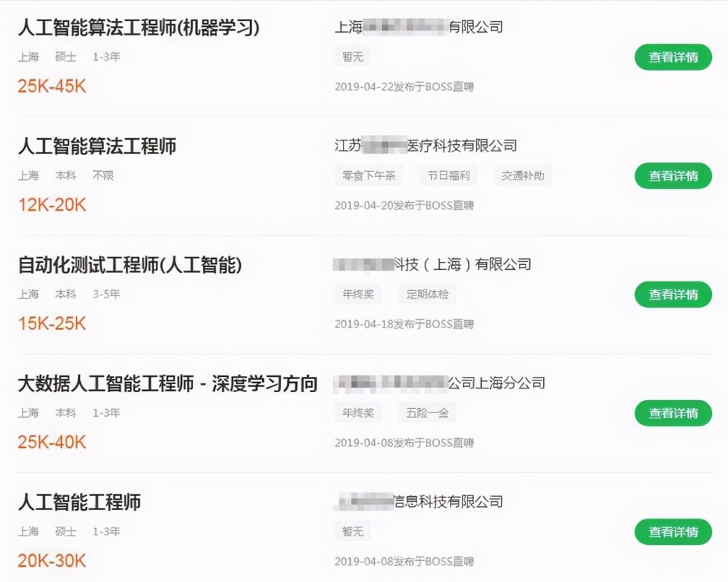Open the 自动化测试工程师(人工智能) job title
The image size is (728, 582).
pos(130,265)
